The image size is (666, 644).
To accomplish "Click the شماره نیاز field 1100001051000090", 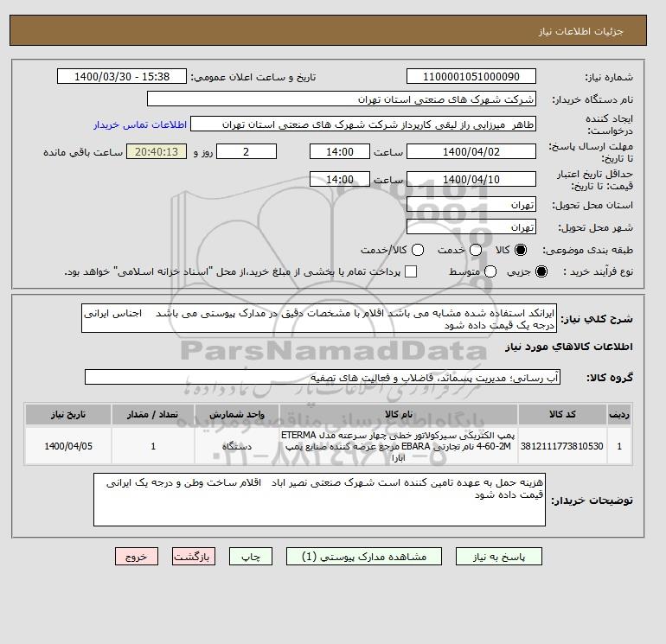I will [x=471, y=76].
